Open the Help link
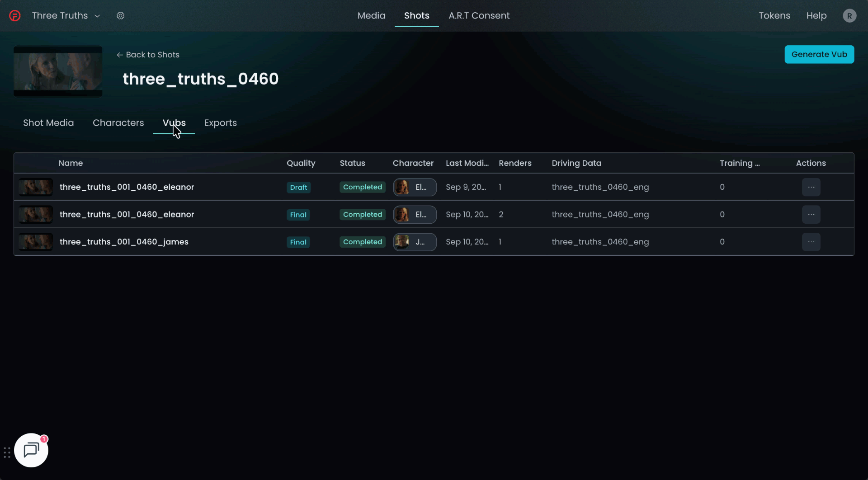The image size is (868, 480). tap(816, 16)
